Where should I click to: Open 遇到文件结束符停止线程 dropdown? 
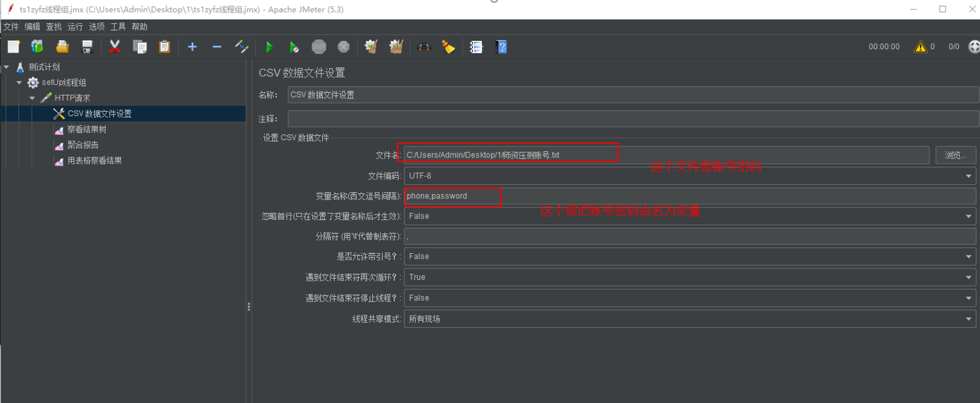click(x=690, y=298)
